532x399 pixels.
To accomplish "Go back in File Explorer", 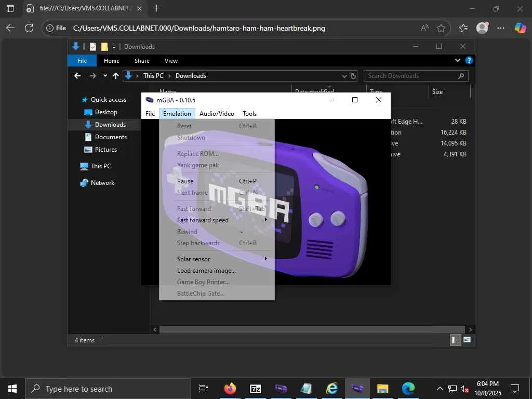I will tap(77, 76).
